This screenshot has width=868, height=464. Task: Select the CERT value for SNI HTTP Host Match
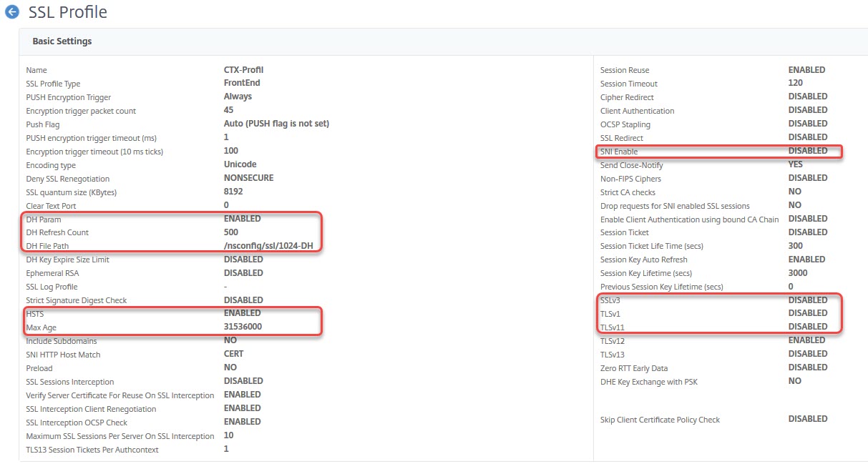(x=234, y=354)
